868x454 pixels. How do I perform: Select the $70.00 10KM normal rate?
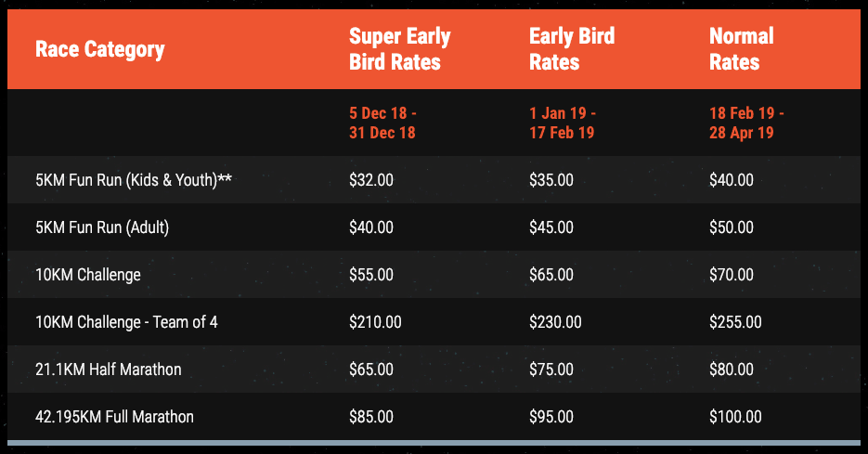click(x=732, y=275)
